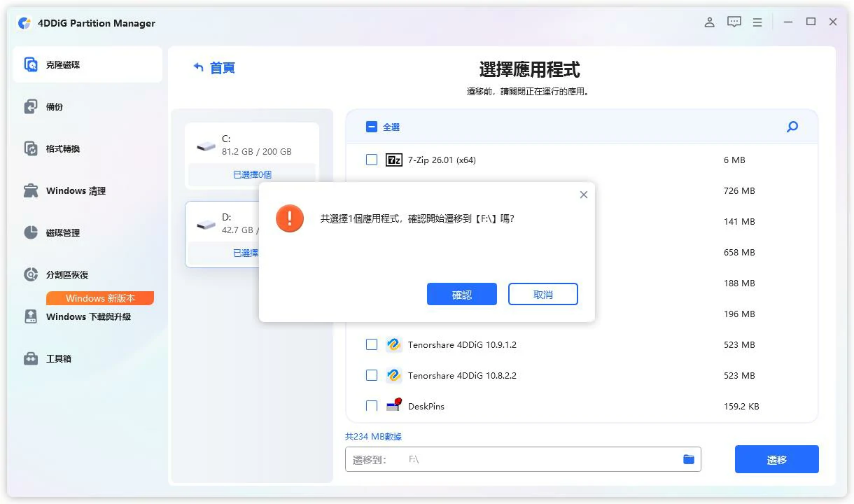Click the 658 MB size value
The width and height of the screenshot is (854, 504).
(x=739, y=252)
